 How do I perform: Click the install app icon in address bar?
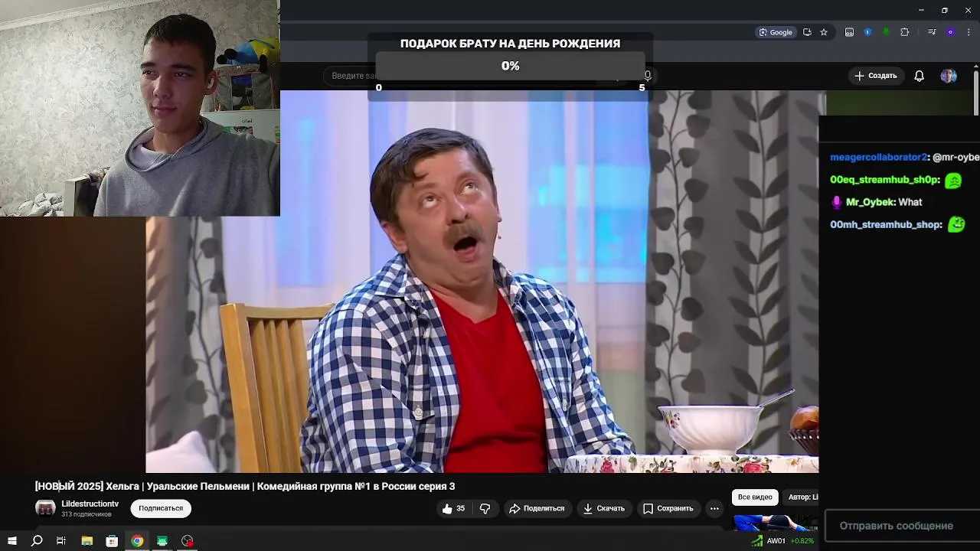[807, 32]
